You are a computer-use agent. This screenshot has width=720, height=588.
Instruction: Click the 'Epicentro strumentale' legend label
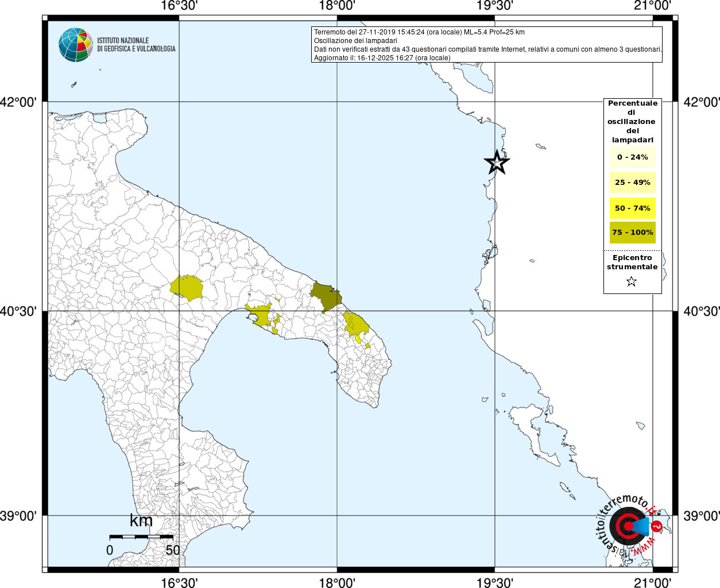click(x=632, y=262)
